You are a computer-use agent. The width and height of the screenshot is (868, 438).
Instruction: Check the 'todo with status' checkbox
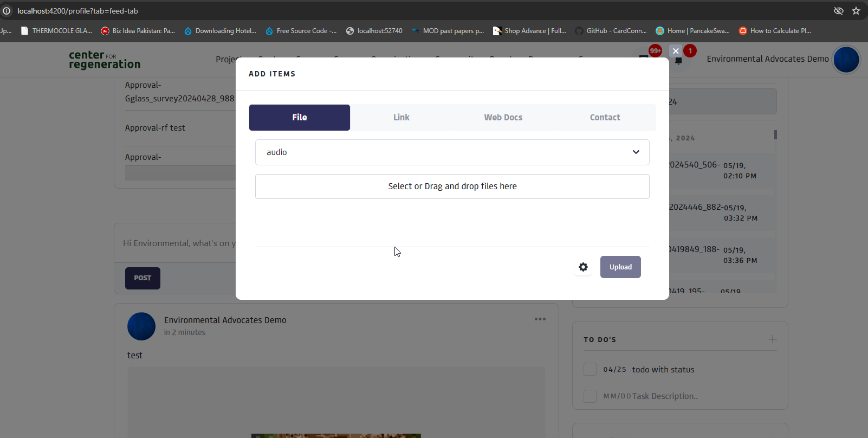(x=590, y=370)
